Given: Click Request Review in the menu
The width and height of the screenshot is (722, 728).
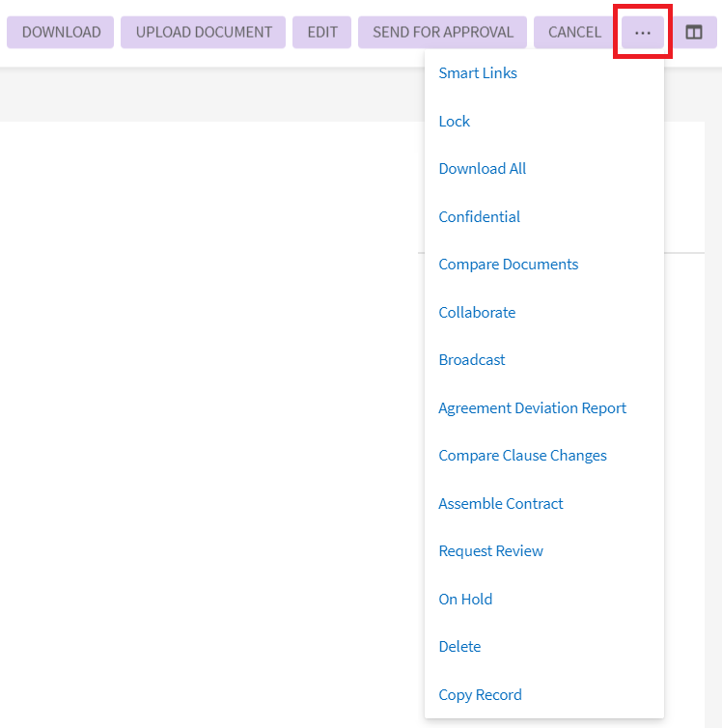Looking at the screenshot, I should [x=490, y=551].
